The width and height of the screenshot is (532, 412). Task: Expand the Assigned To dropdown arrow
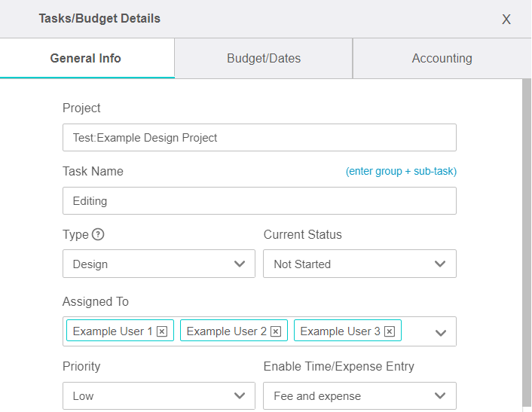tap(441, 332)
